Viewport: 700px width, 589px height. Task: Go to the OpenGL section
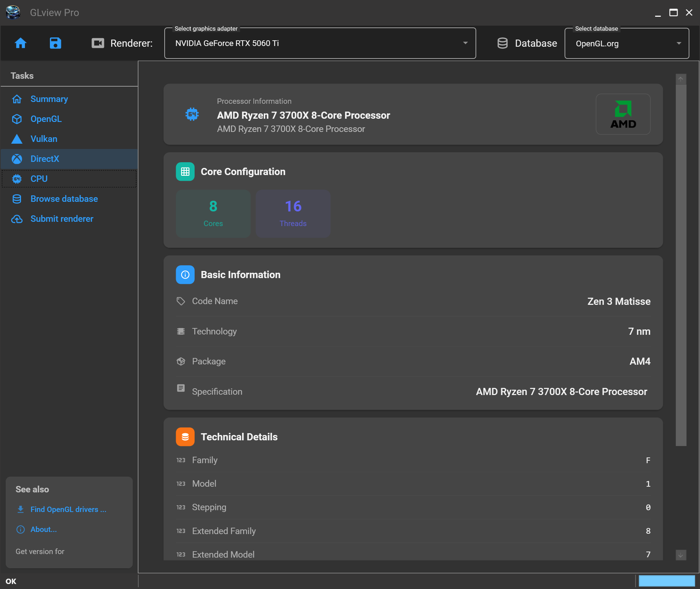(69, 119)
